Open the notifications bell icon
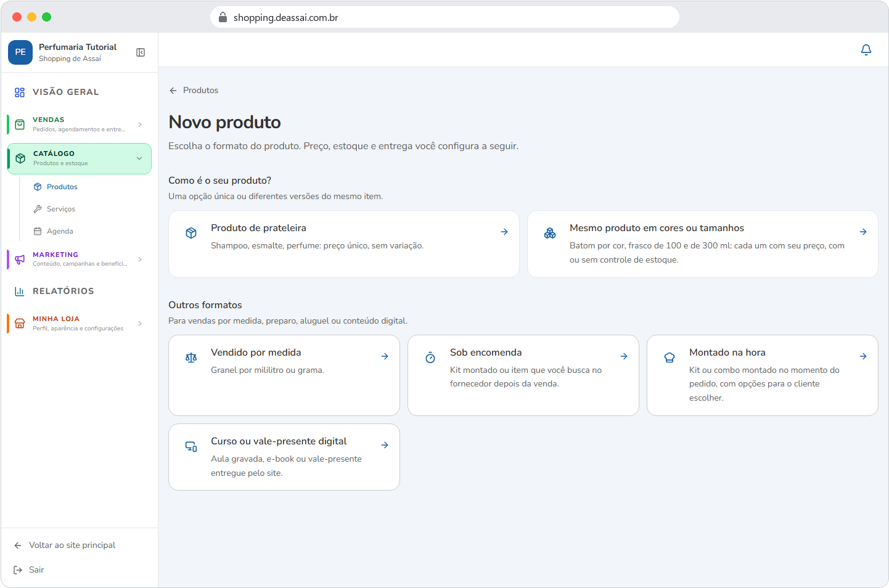Screen dimensions: 889x588 (866, 50)
